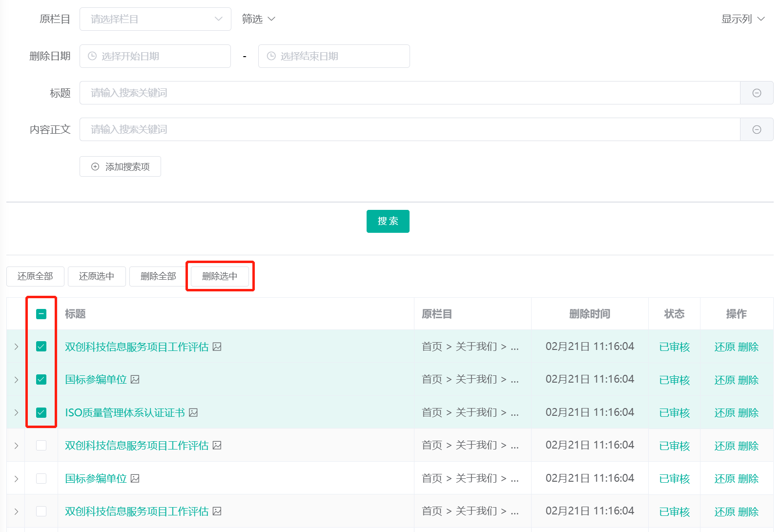Open the 原栏目 select dropdown

pyautogui.click(x=155, y=19)
